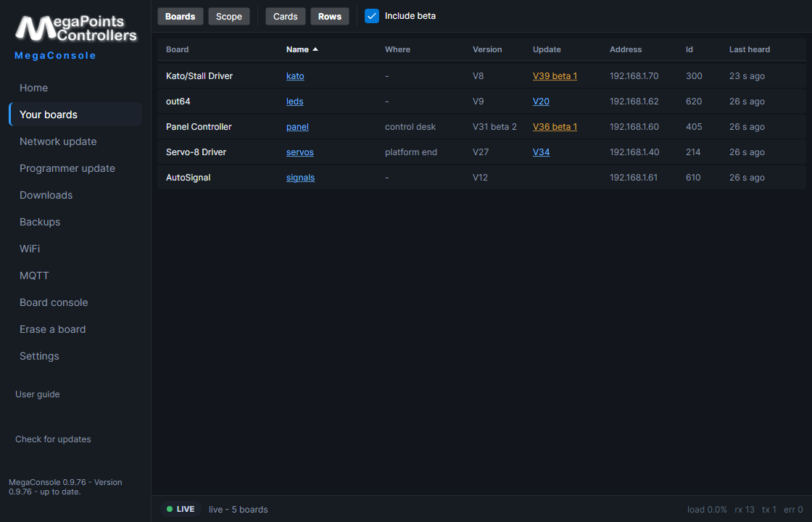Click the address 192.168.1.62
The image size is (812, 522).
(x=634, y=101)
